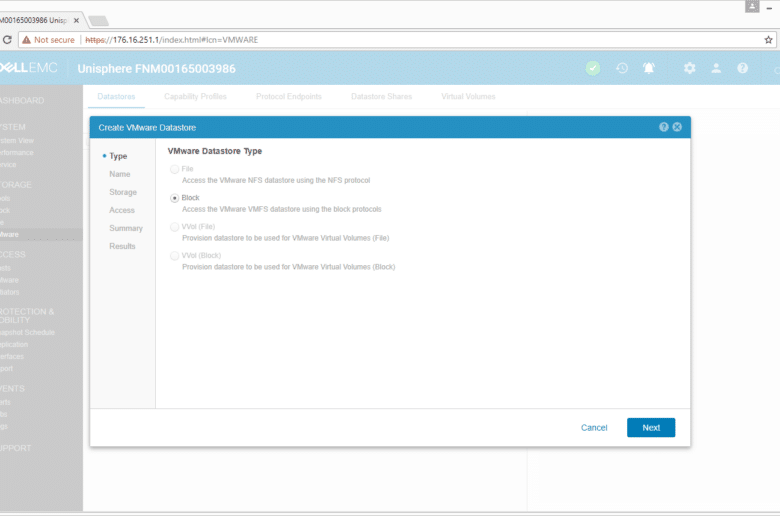Switch to the Virtual Volumes tab
This screenshot has height=516, width=780.
pos(468,97)
